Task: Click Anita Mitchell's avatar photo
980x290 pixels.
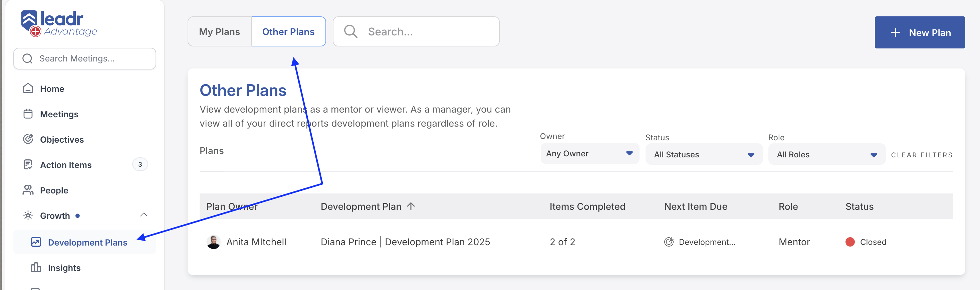Action: (213, 242)
